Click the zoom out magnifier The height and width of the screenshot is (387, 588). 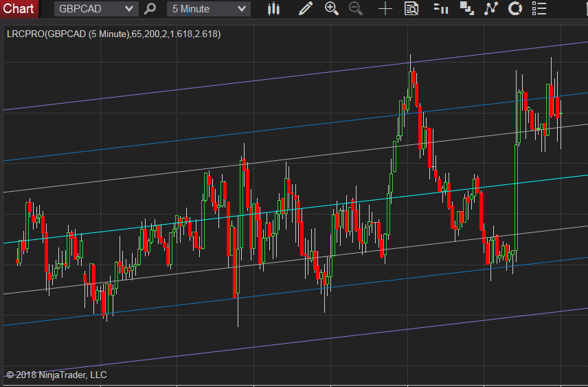[356, 9]
